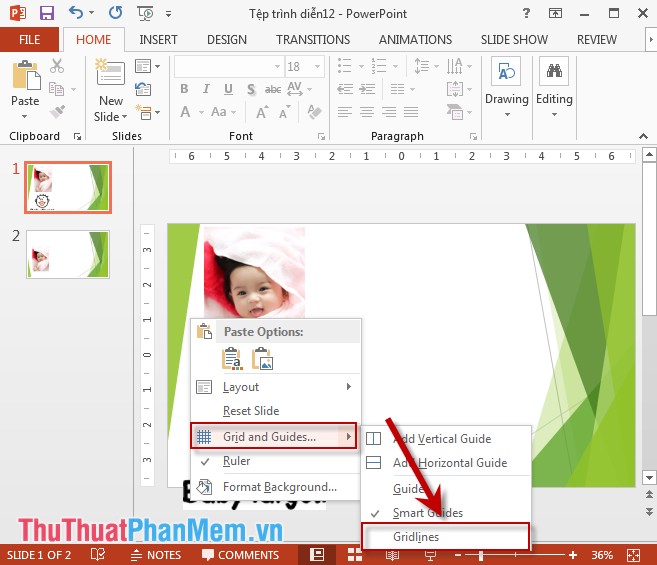
Task: Toggle Underline formatting
Action: pos(228,89)
